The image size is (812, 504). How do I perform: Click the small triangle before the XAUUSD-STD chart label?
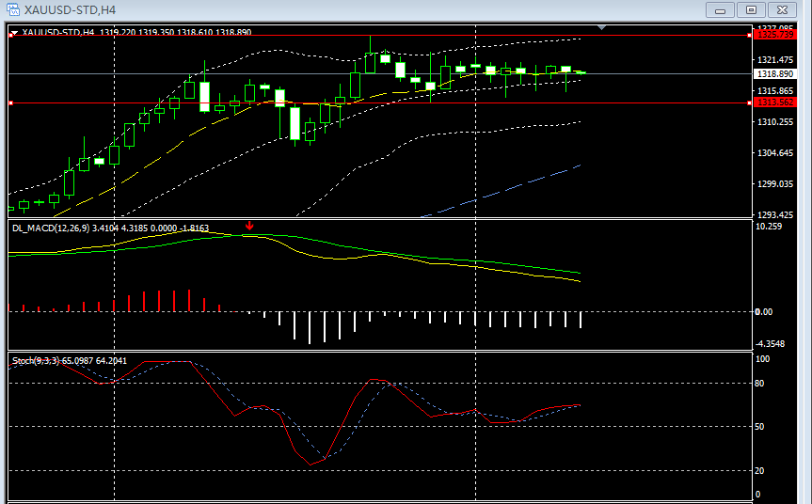point(13,32)
